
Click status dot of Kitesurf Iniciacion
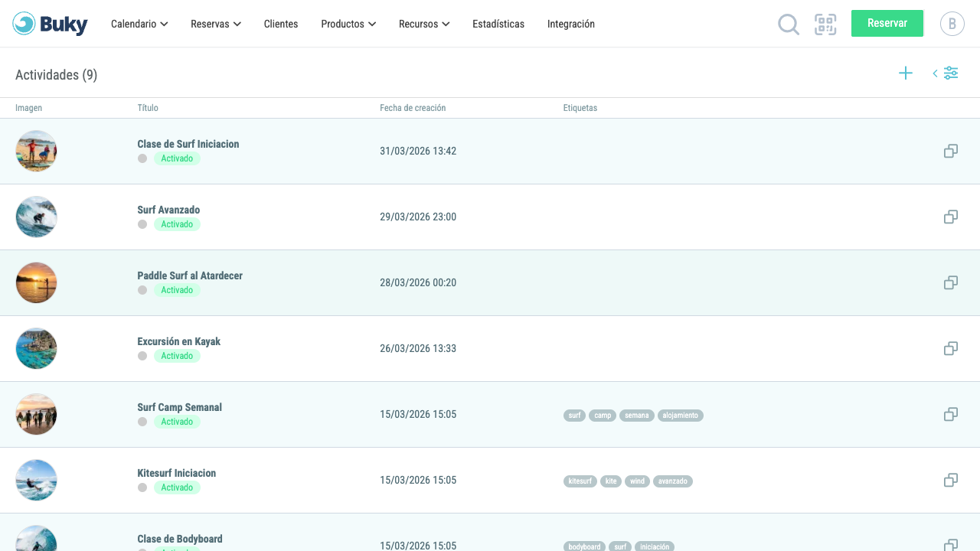(x=142, y=487)
